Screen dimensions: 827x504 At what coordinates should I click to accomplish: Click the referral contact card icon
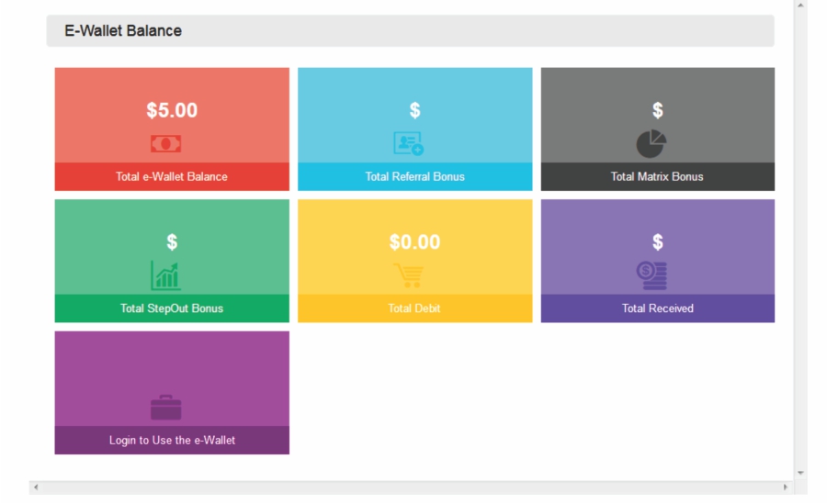tap(408, 143)
